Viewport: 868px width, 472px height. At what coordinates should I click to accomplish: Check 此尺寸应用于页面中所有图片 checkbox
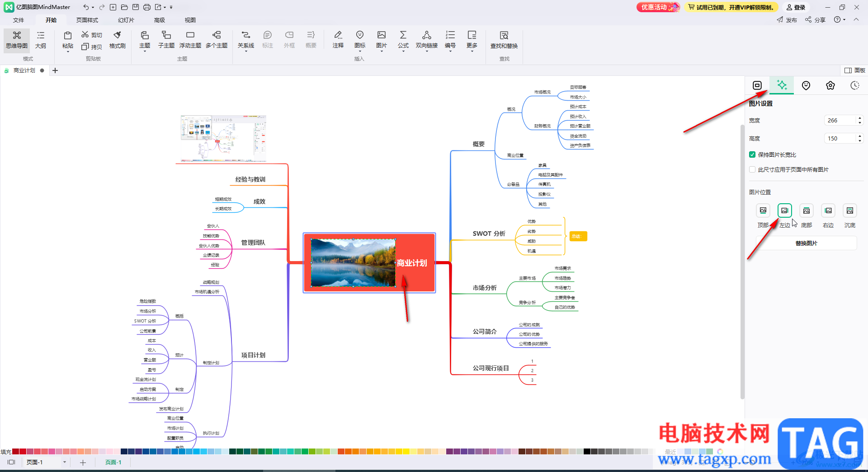point(752,169)
